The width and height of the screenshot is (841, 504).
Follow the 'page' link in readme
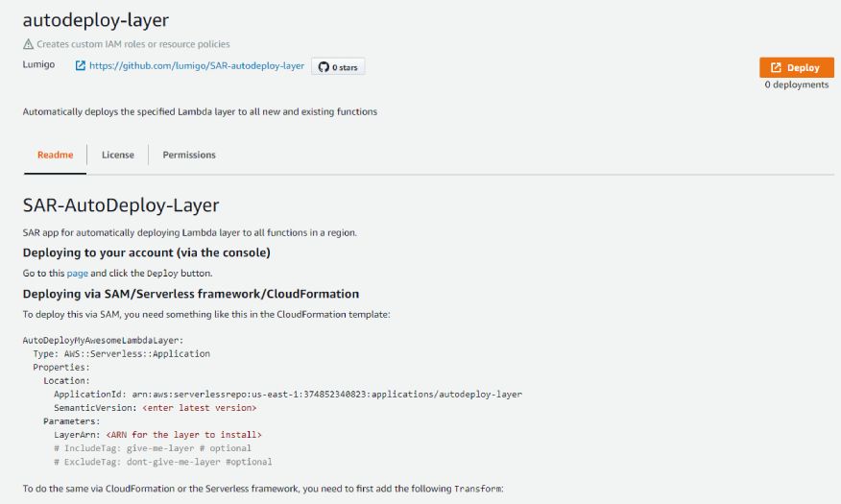[x=77, y=274]
